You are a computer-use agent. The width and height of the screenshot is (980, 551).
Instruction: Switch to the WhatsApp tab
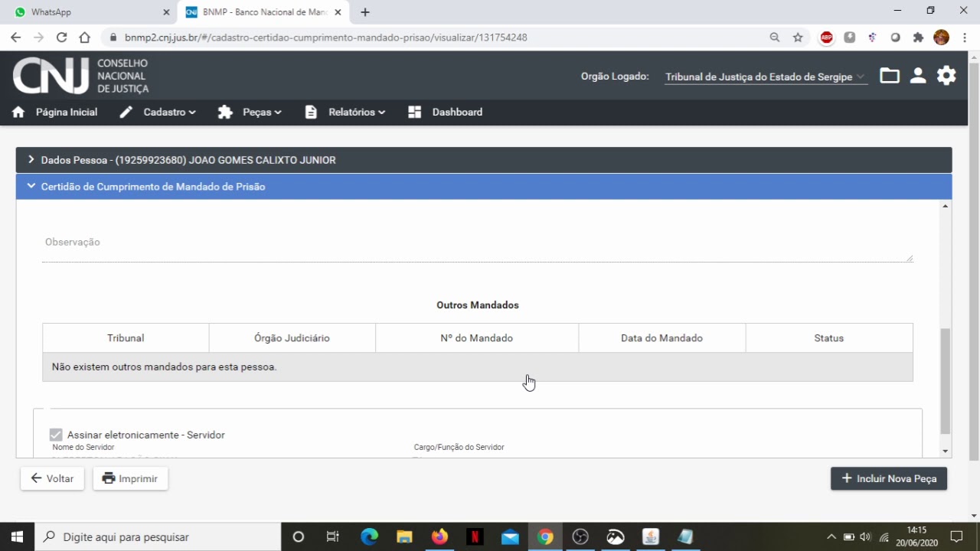pos(88,12)
